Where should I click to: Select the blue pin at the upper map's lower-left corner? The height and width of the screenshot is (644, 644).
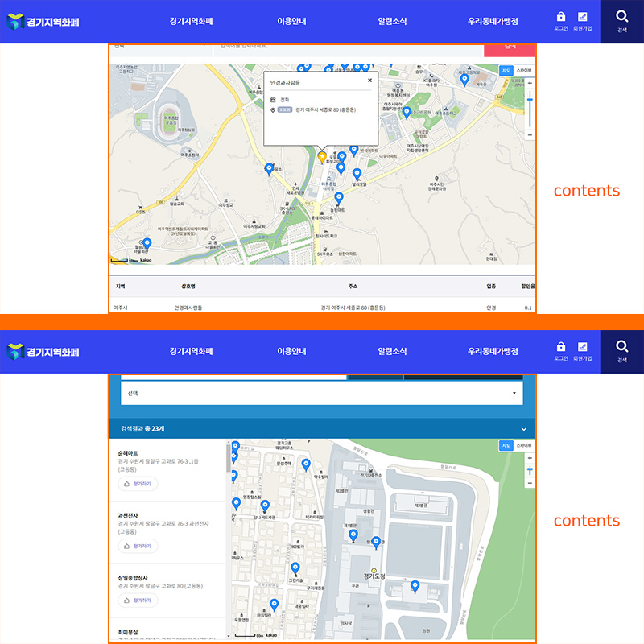[147, 244]
